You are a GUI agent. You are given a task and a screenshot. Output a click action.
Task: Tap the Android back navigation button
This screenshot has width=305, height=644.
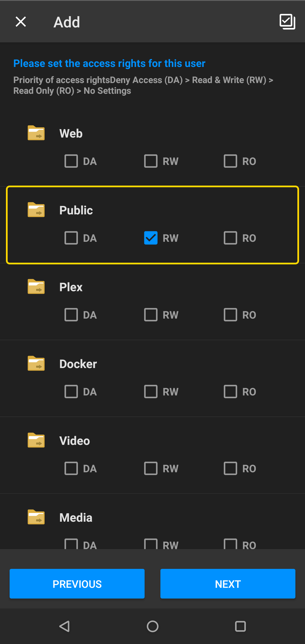(65, 626)
